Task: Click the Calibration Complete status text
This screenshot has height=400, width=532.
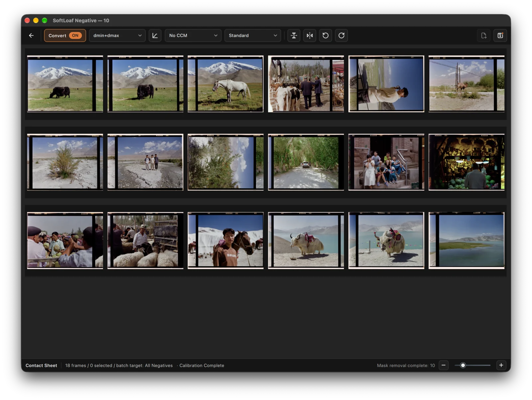Action: (202, 365)
